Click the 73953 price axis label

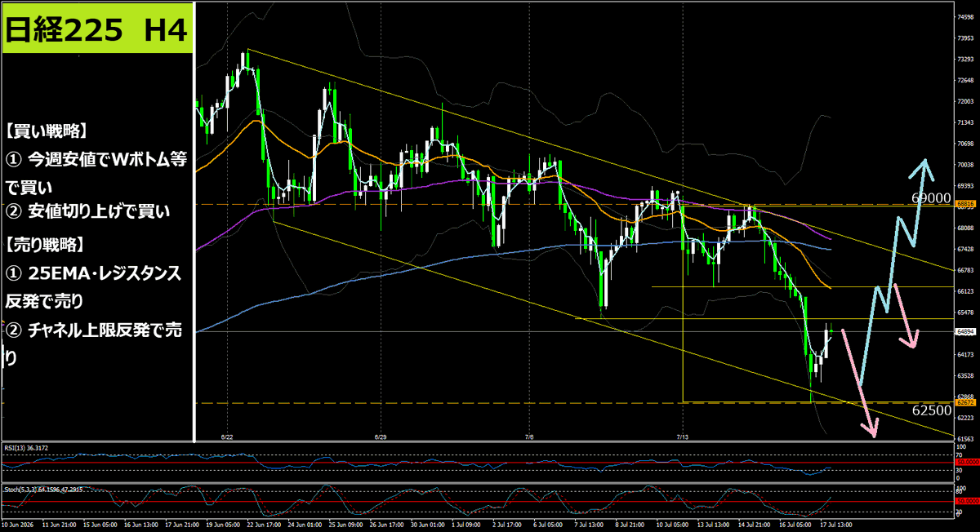964,38
